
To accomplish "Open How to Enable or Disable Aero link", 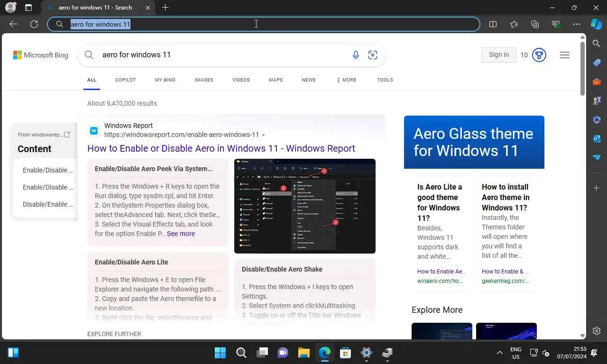I will point(221,148).
